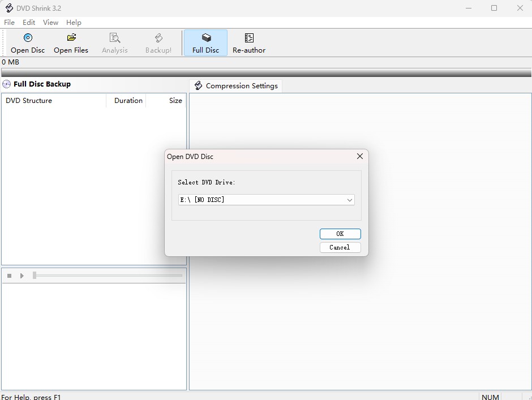The height and width of the screenshot is (400, 532).
Task: Click the Full Disc Backup panel icon
Action: 6,84
